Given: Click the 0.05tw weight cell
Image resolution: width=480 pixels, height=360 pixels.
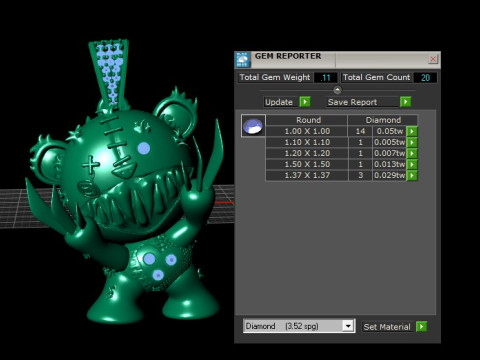Looking at the screenshot, I should (389, 131).
